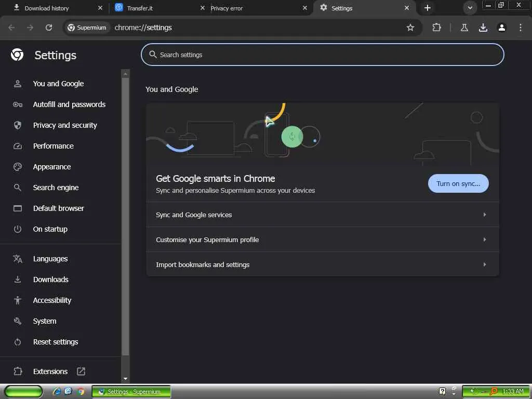
Task: Open Sync and Google services row
Action: (322, 215)
